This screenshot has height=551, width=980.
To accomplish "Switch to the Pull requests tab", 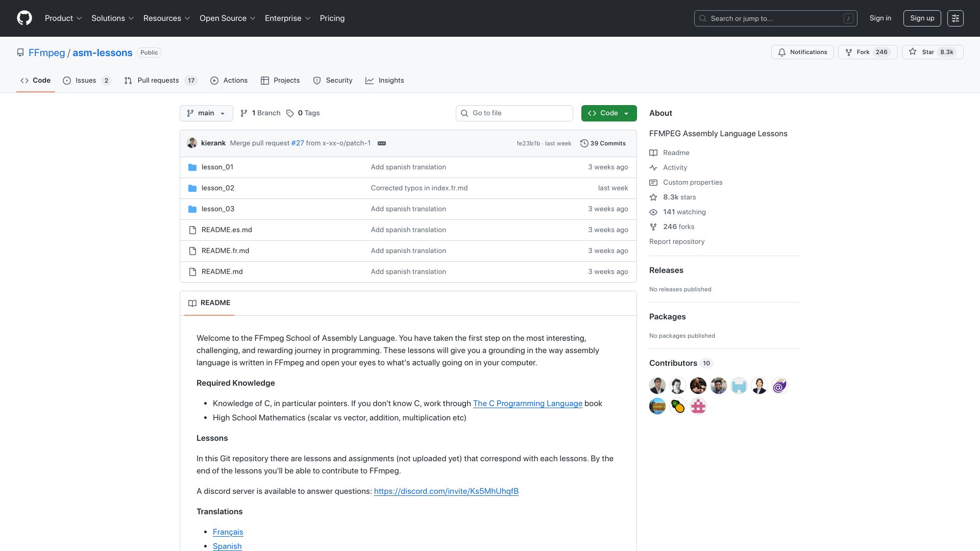I will (160, 81).
